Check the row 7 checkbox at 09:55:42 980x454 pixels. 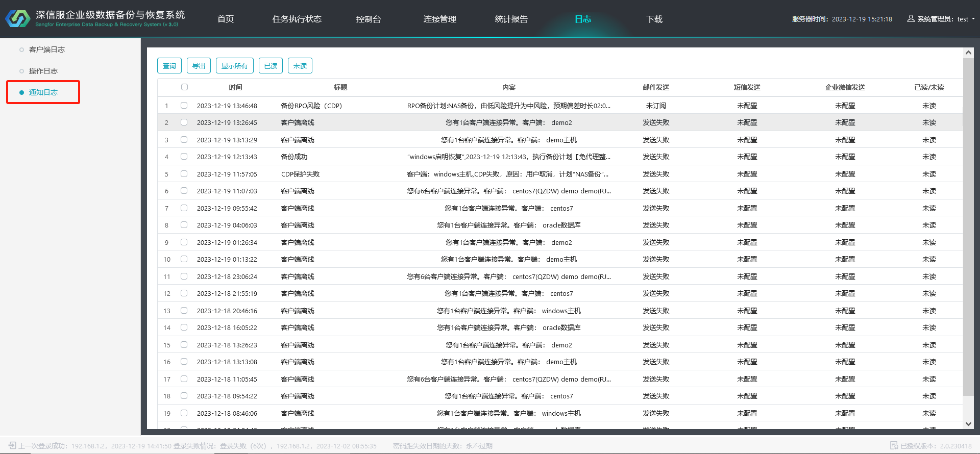click(x=184, y=208)
